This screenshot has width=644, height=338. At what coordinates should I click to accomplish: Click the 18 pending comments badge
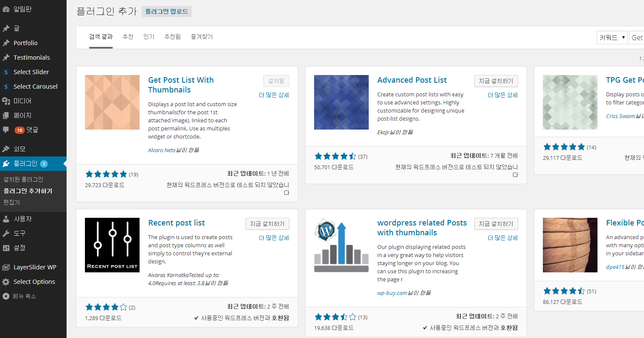point(20,130)
